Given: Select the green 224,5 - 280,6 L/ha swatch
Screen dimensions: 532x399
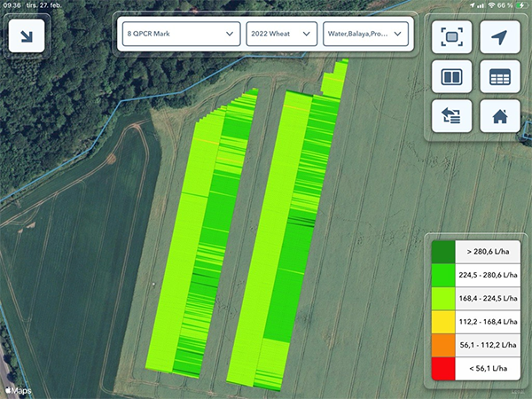Looking at the screenshot, I should click(x=443, y=275).
